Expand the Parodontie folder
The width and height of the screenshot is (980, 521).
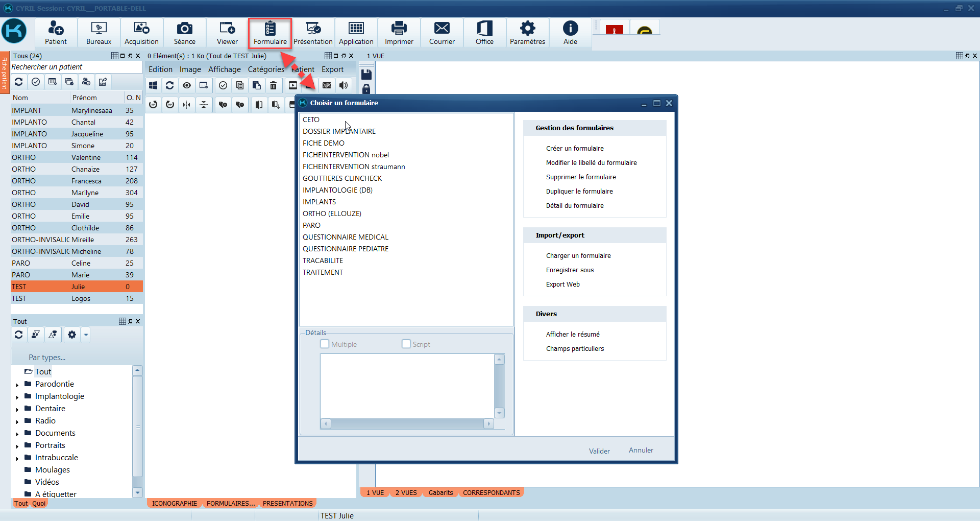17,385
